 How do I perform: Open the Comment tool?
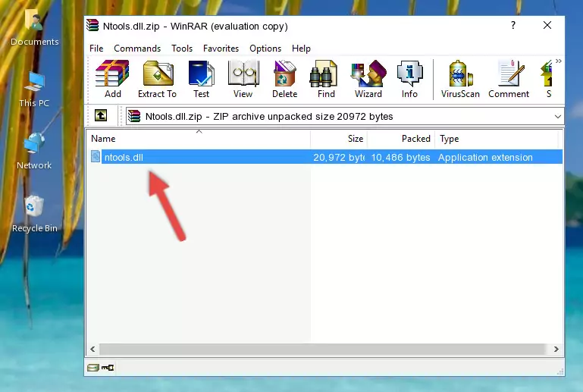point(509,79)
